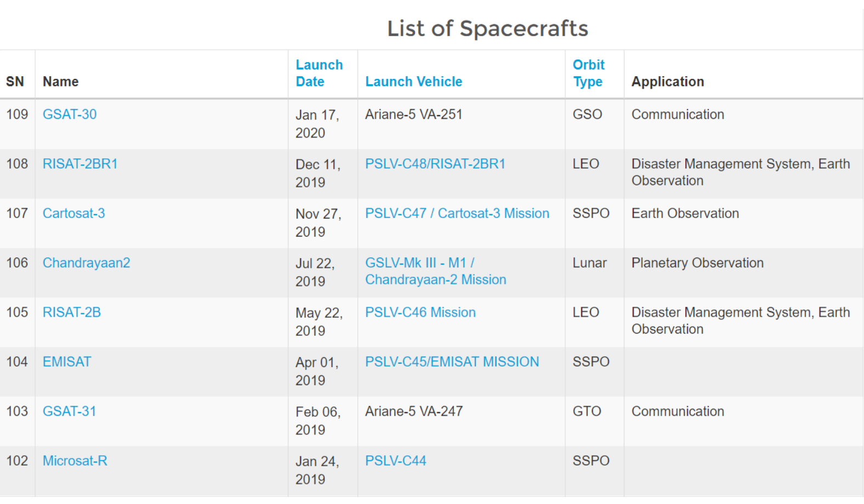Open the GSAT-31 spacecraft page
The height and width of the screenshot is (504, 864).
pos(70,411)
